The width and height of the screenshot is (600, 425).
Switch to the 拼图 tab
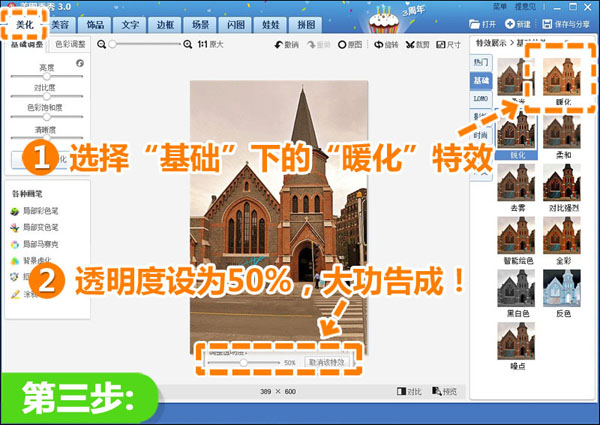tap(306, 25)
